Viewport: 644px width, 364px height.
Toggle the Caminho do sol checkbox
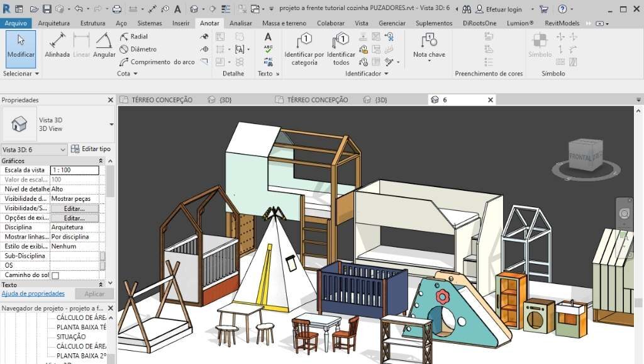55,275
